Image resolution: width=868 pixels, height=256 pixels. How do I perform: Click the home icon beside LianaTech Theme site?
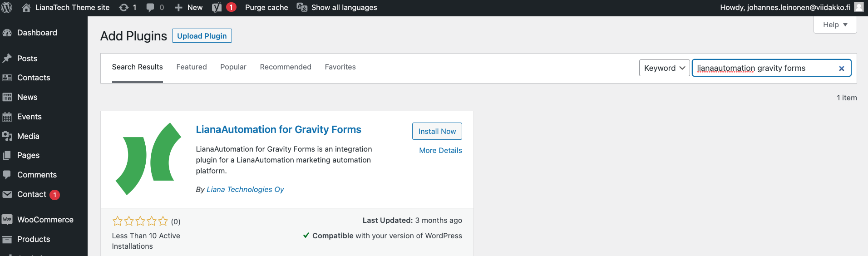point(26,7)
